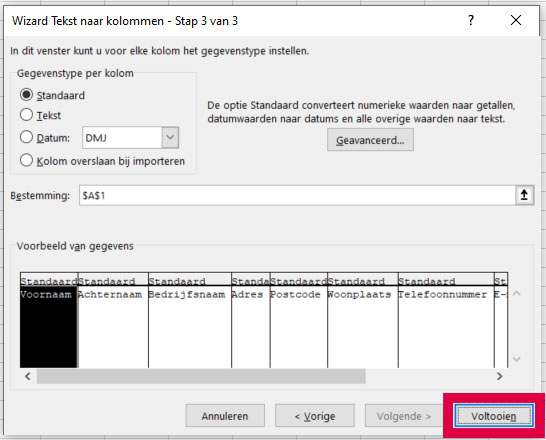Click the preview vertical scroll down arrow

[517, 359]
